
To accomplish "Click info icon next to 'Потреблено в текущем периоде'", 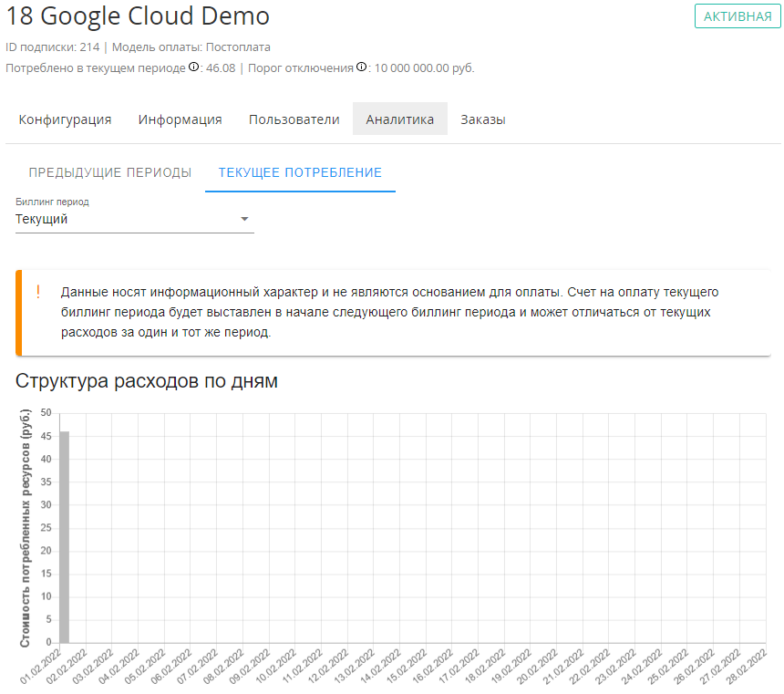I will pyautogui.click(x=193, y=67).
